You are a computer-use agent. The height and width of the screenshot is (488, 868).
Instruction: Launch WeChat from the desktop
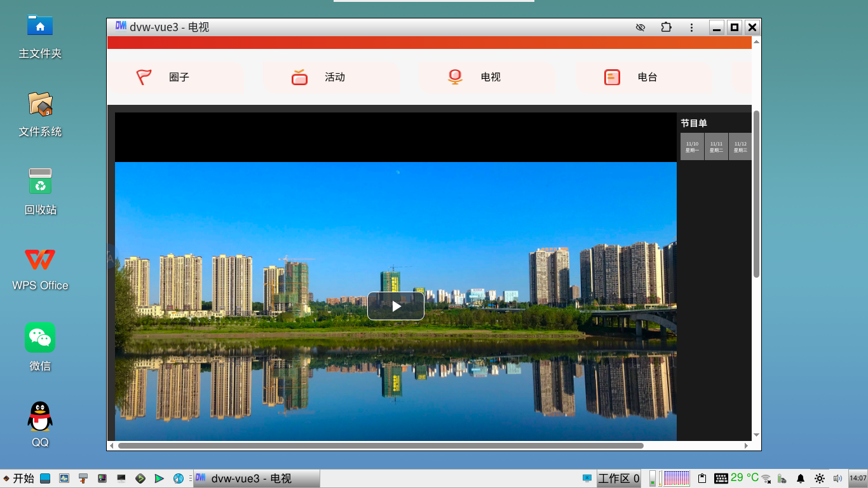click(x=39, y=337)
